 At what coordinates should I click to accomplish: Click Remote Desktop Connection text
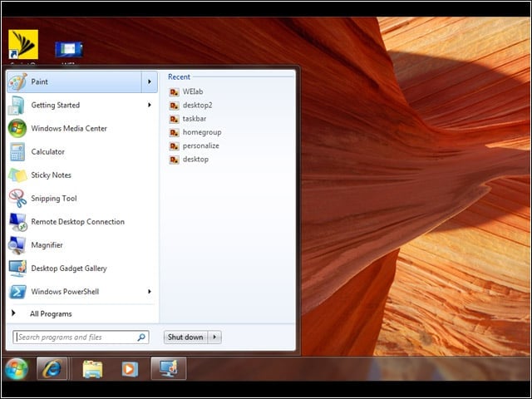[x=77, y=222]
